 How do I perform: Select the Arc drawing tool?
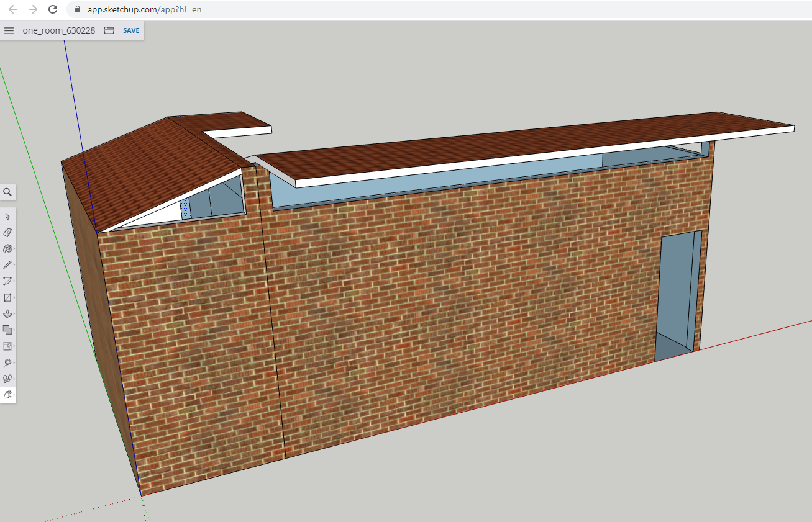7,281
